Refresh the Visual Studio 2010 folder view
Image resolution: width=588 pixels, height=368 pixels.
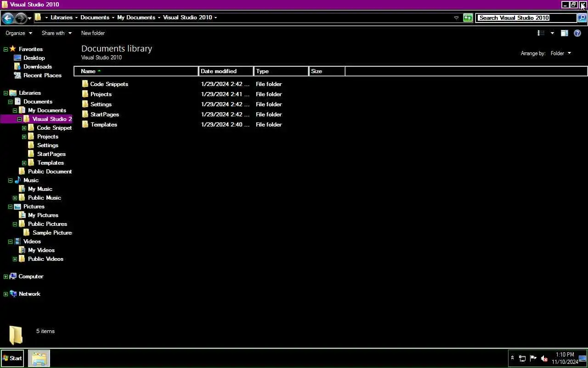tap(468, 18)
